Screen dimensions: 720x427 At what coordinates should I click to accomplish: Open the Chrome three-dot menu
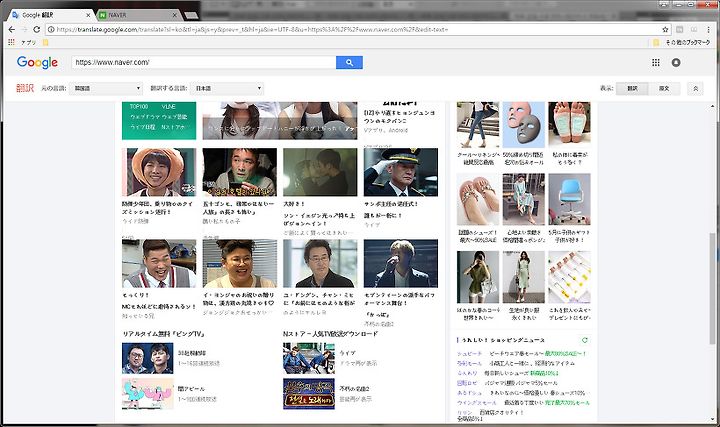point(709,29)
